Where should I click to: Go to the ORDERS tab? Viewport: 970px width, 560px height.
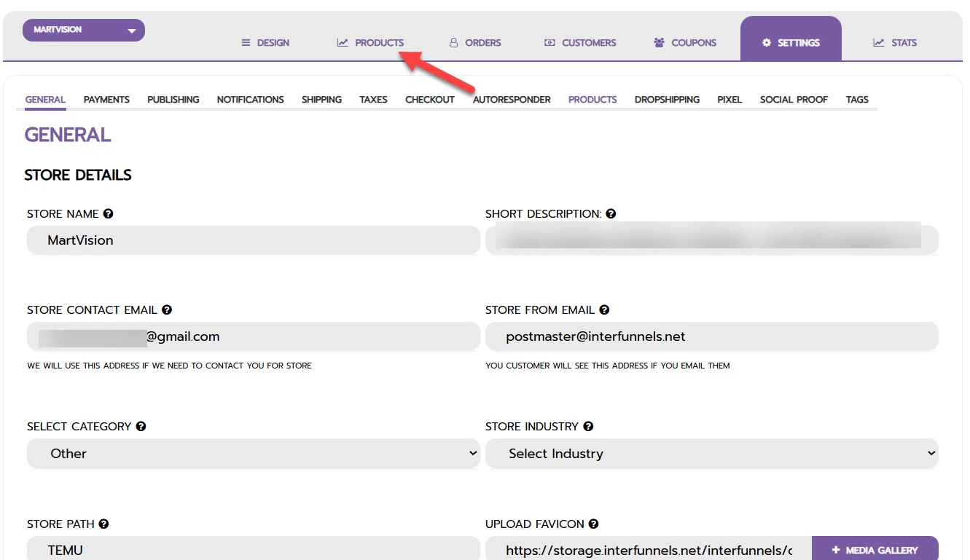475,43
